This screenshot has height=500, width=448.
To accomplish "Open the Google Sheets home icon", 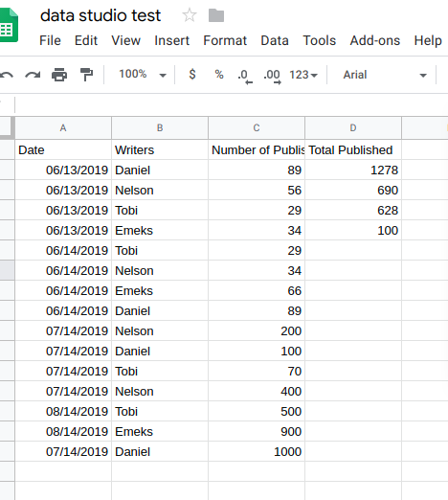I will click(9, 26).
